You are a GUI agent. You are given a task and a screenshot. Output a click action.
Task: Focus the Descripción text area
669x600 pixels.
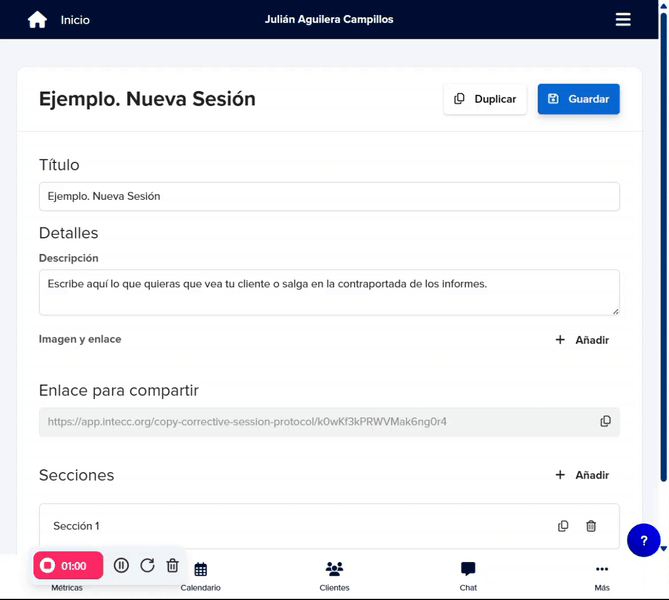pyautogui.click(x=329, y=292)
